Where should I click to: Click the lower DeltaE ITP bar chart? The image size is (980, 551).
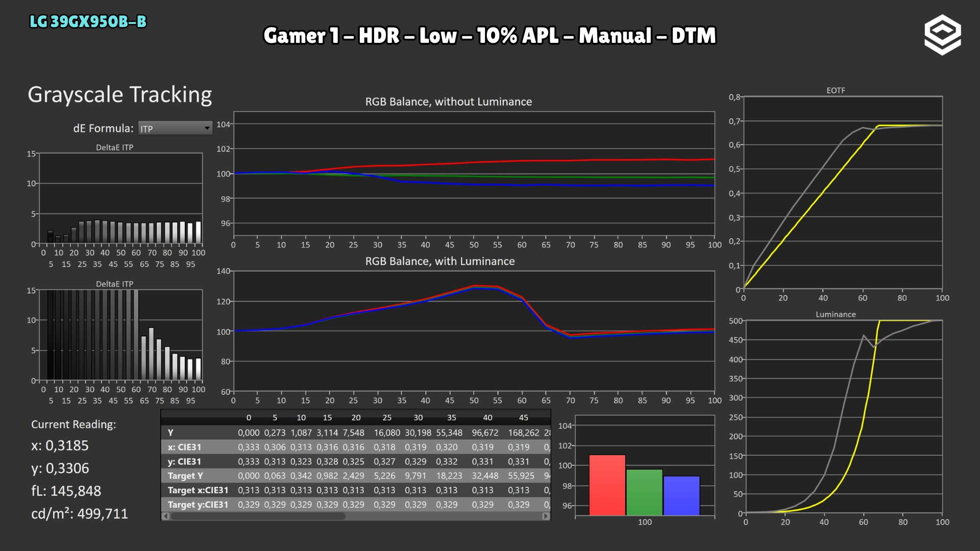[120, 335]
